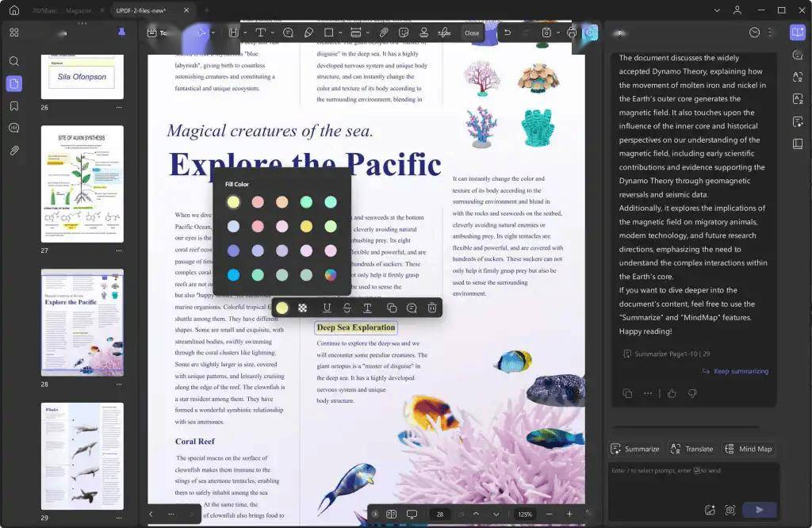
Task: Convert highlight to squiggly text markup
Action: click(367, 308)
